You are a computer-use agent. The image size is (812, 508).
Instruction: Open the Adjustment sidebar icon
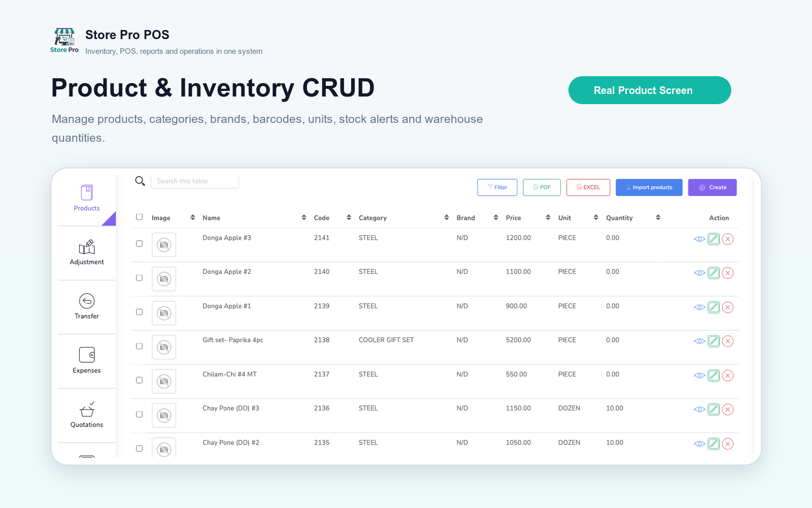[87, 247]
